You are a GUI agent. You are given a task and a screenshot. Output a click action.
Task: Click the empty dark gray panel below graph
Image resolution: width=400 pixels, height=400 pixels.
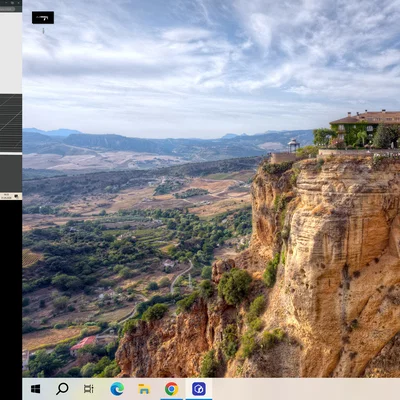click(x=11, y=173)
